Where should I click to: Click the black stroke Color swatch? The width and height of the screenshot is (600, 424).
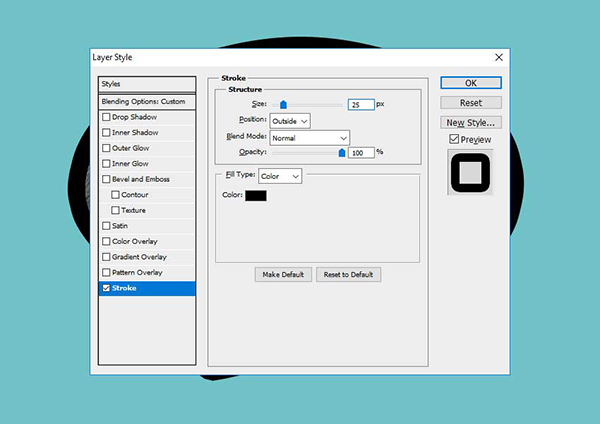tap(256, 195)
